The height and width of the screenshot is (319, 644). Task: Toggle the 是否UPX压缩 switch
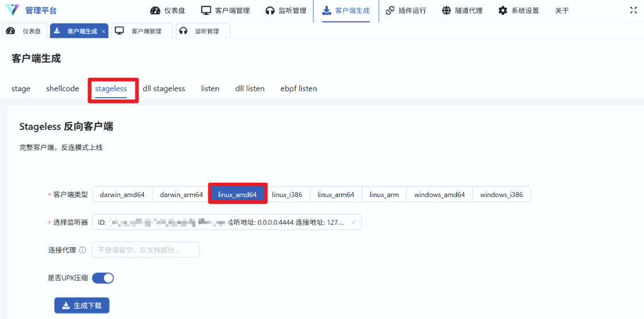(103, 278)
